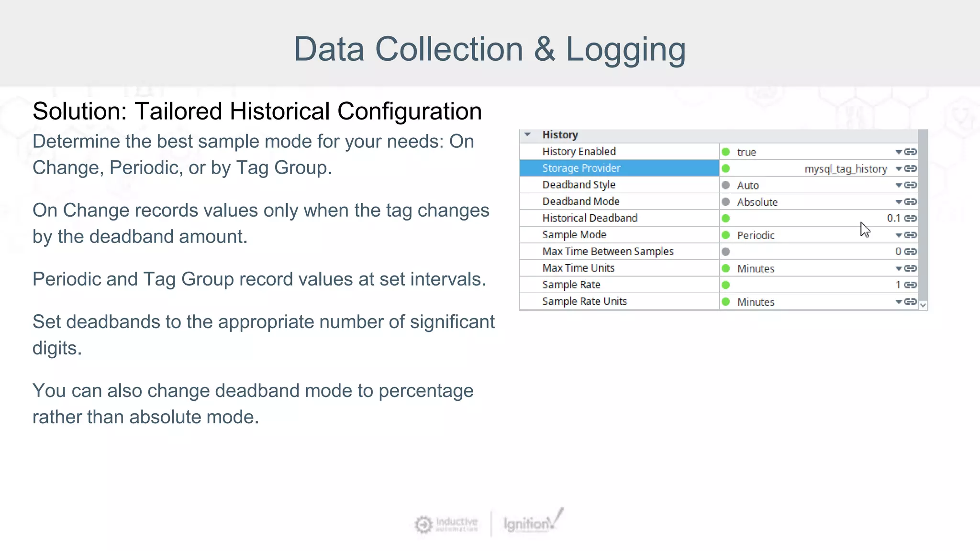Click the Auto value of Deadband Style

748,186
